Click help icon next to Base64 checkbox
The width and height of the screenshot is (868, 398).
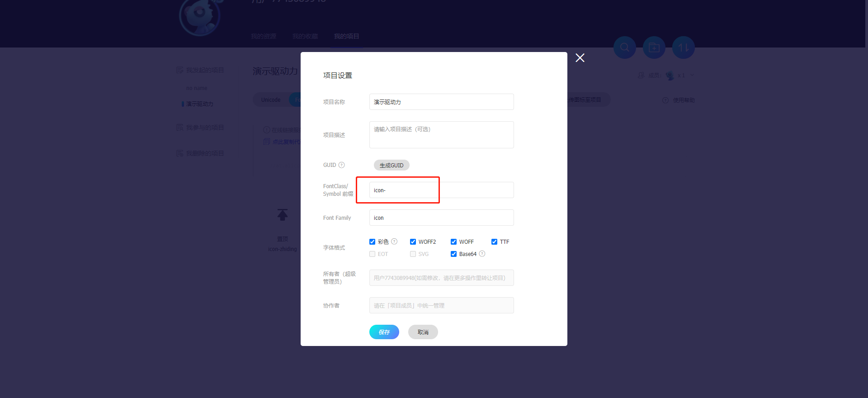[482, 254]
